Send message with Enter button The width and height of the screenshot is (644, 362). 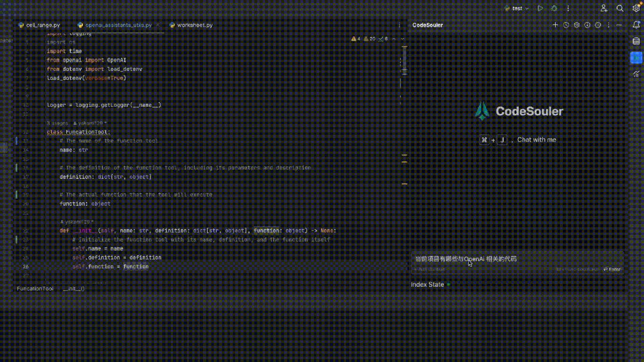point(612,270)
